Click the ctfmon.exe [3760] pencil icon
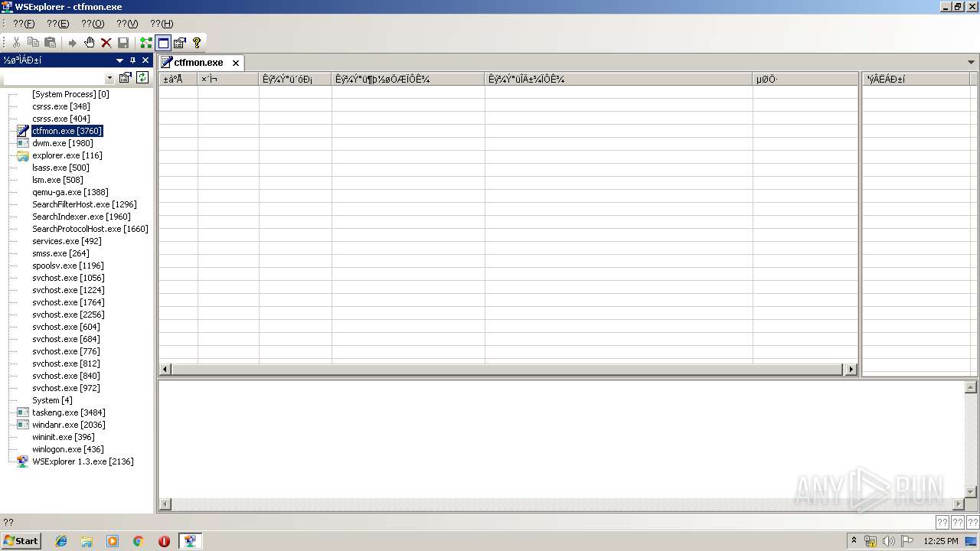 23,131
